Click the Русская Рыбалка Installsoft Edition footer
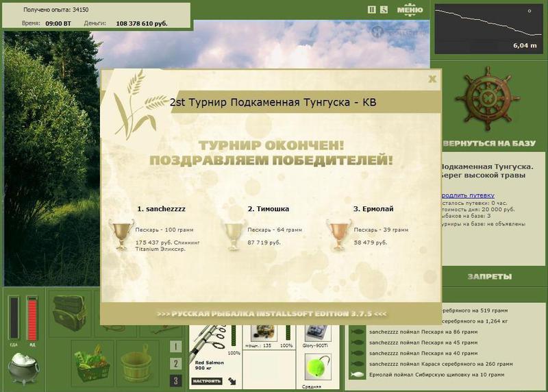The width and height of the screenshot is (548, 392). tap(271, 314)
